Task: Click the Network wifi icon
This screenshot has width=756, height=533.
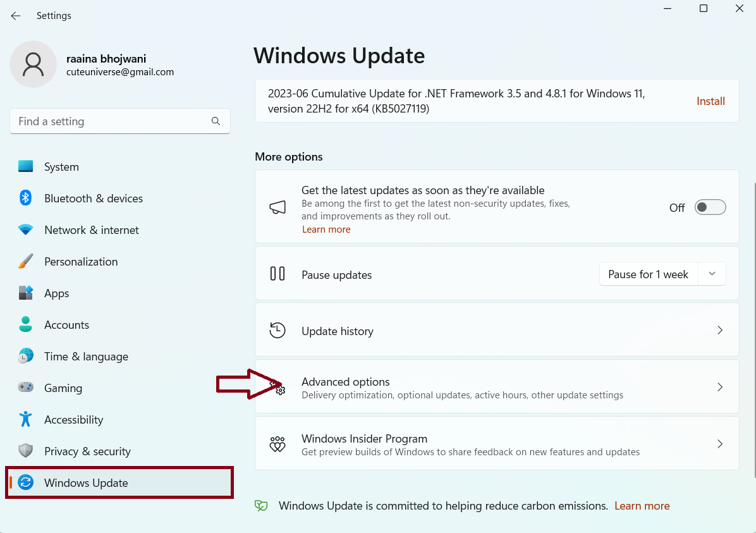Action: point(25,230)
